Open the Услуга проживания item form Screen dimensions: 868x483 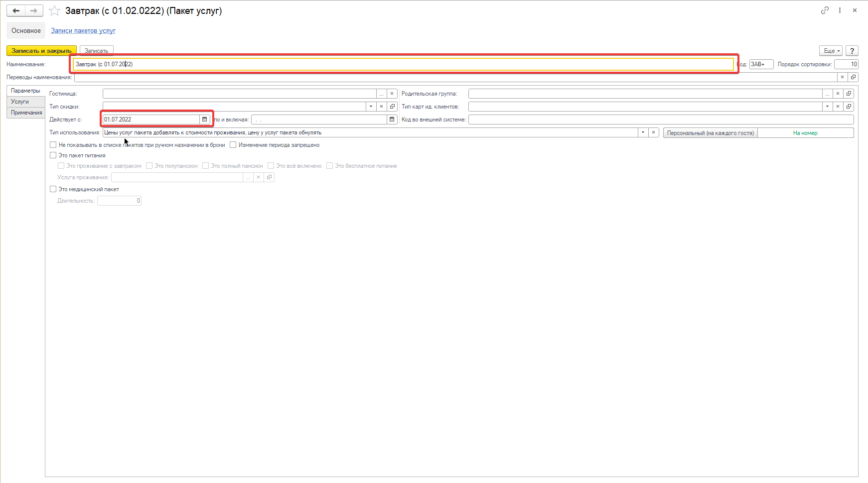pos(269,177)
